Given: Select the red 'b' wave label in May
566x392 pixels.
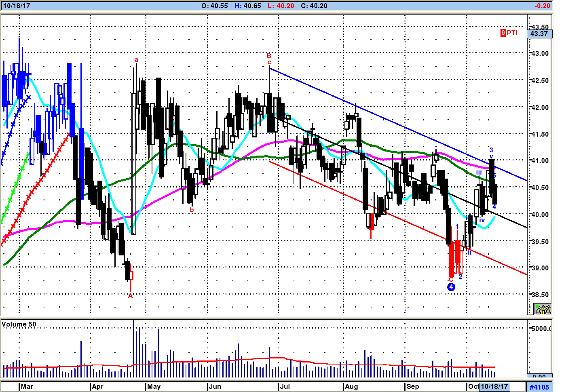Looking at the screenshot, I should pyautogui.click(x=192, y=210).
